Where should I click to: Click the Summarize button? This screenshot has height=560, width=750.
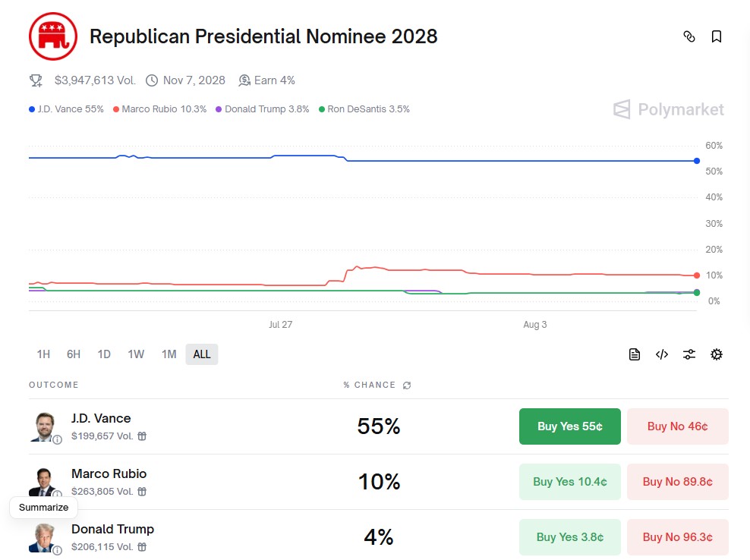[x=43, y=508]
